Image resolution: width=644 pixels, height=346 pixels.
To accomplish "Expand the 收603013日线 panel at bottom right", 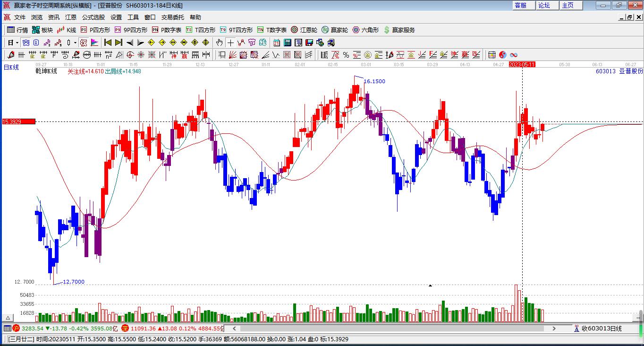I will click(601, 329).
